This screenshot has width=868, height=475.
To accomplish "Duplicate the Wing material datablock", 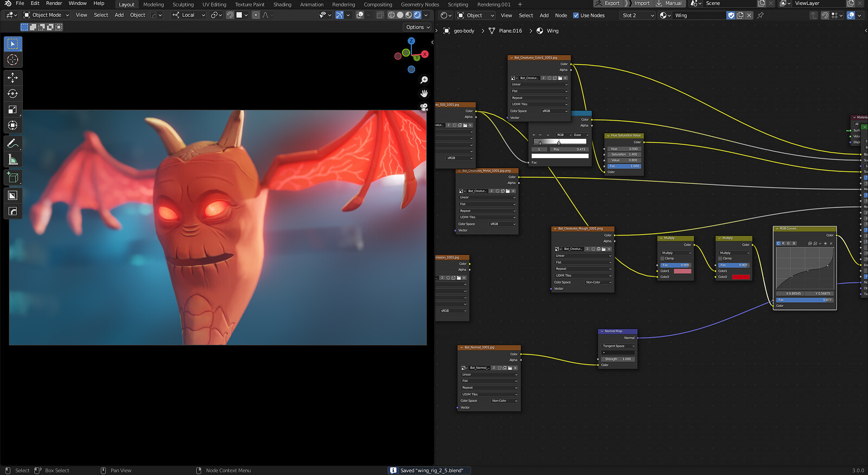I will click(740, 15).
